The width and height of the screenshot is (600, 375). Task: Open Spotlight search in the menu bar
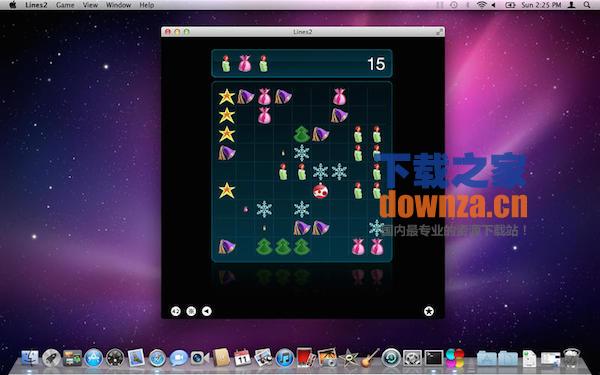click(587, 5)
